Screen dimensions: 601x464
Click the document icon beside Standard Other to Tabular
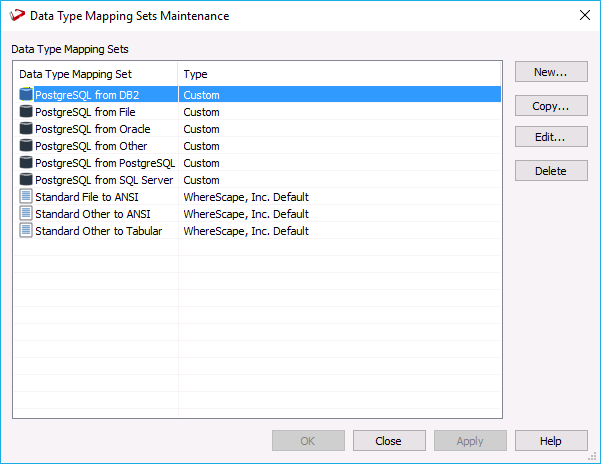[x=26, y=231]
